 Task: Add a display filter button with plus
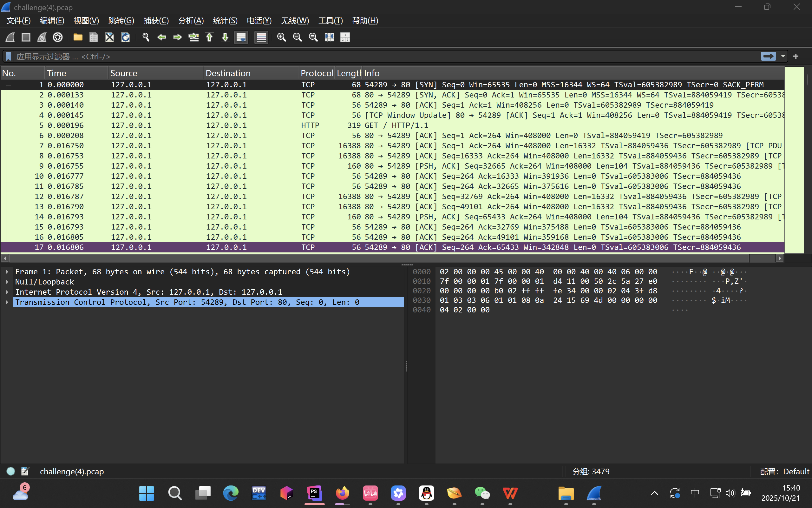pyautogui.click(x=796, y=57)
